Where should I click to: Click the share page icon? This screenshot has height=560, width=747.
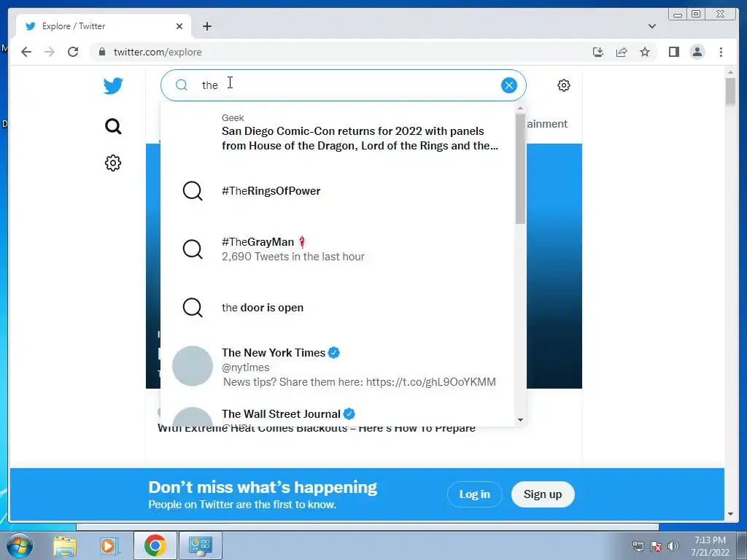click(x=622, y=52)
